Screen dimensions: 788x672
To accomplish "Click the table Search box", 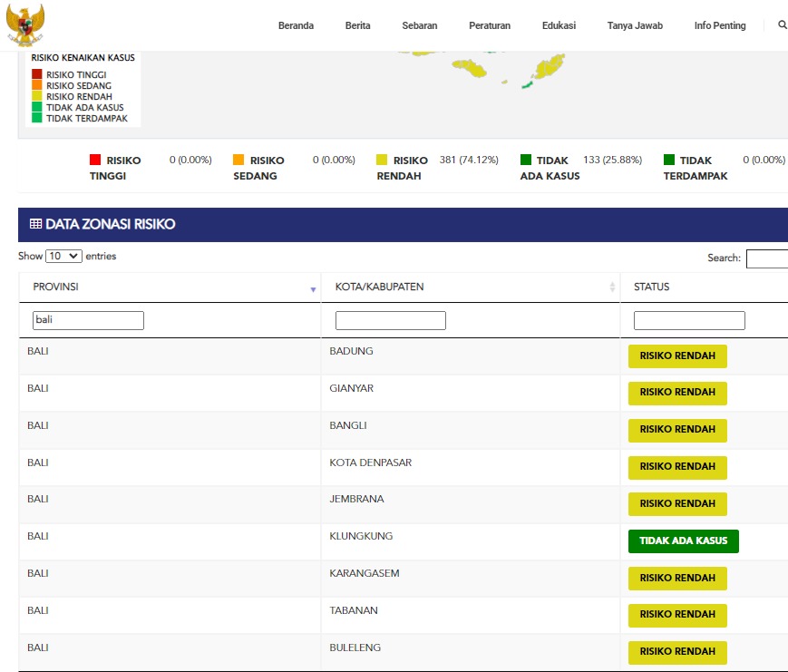I will click(766, 258).
